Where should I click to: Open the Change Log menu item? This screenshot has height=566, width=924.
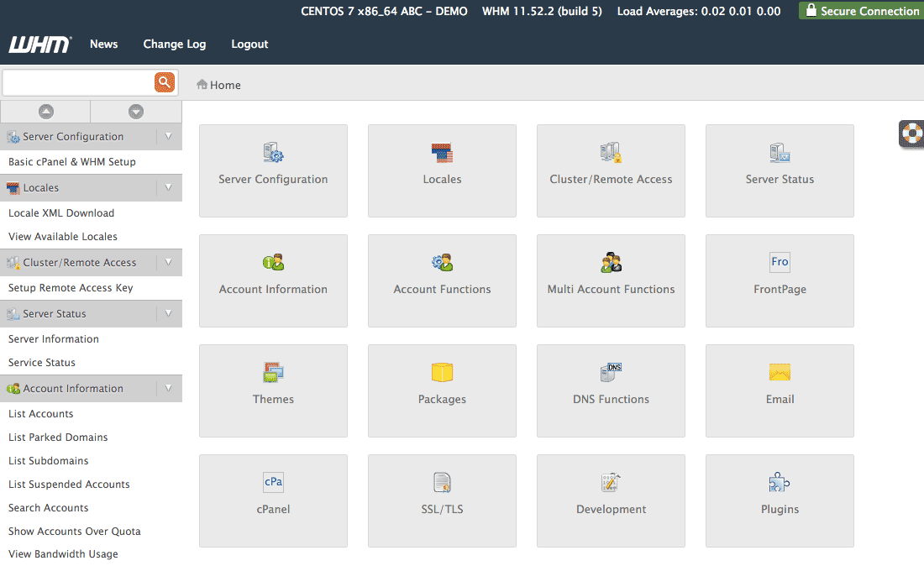click(x=175, y=45)
